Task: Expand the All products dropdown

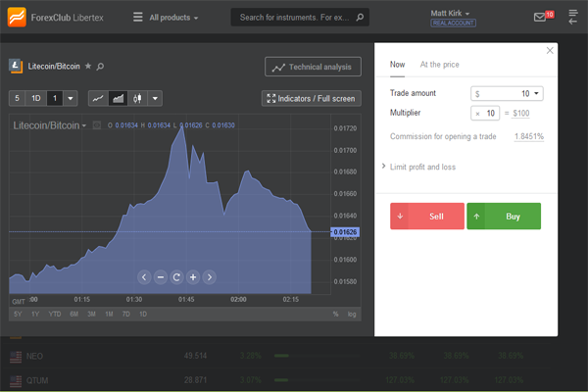Action: 173,18
